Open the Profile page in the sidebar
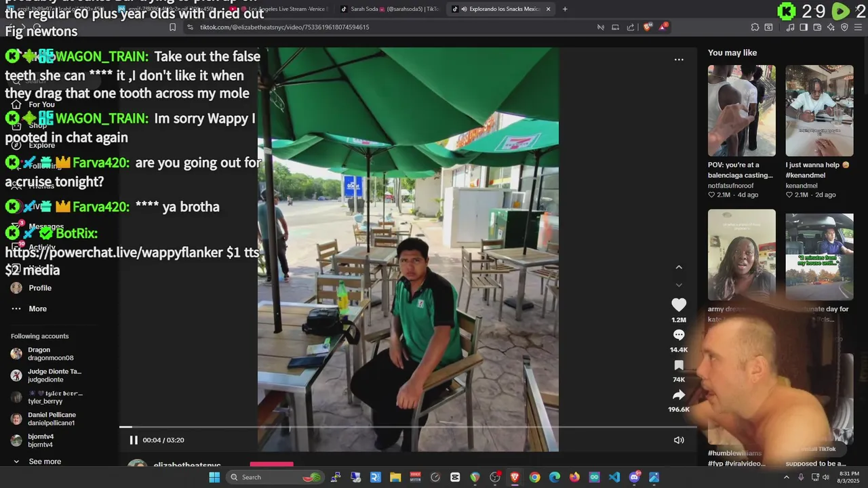Screen dimensions: 868x488 tap(40, 288)
